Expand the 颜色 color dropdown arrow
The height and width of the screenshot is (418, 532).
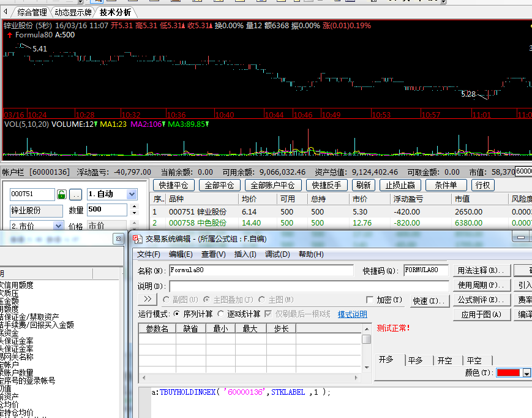tap(526, 373)
